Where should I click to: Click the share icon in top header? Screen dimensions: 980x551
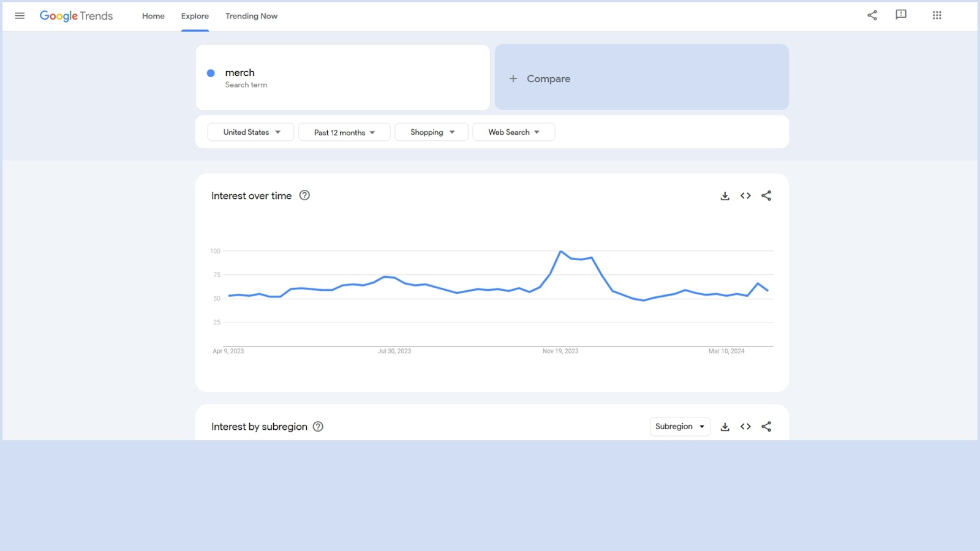click(x=872, y=15)
